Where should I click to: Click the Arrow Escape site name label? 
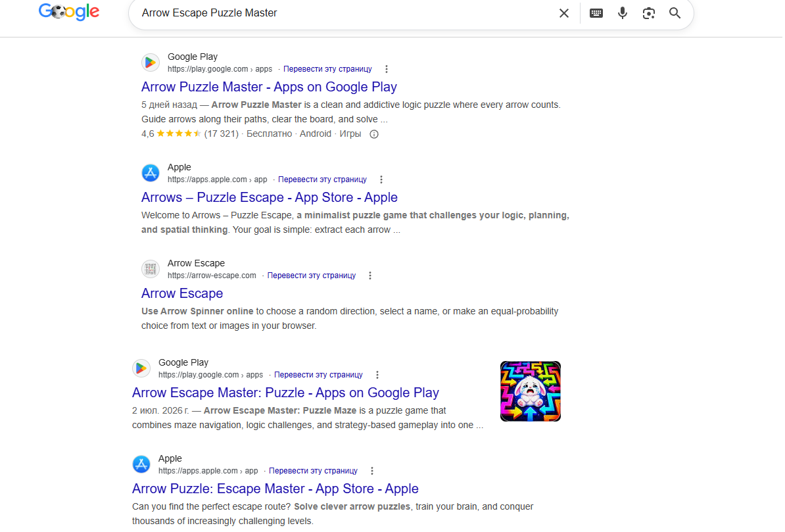pyautogui.click(x=197, y=264)
